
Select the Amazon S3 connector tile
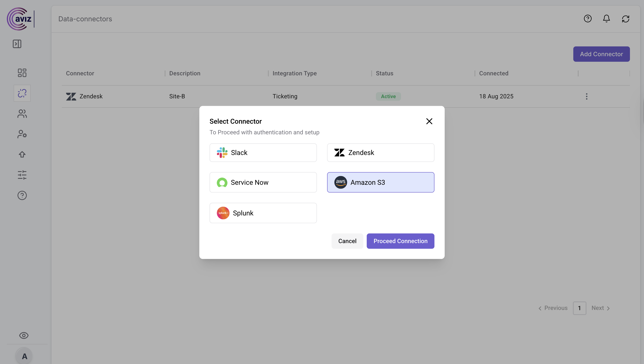coord(380,182)
